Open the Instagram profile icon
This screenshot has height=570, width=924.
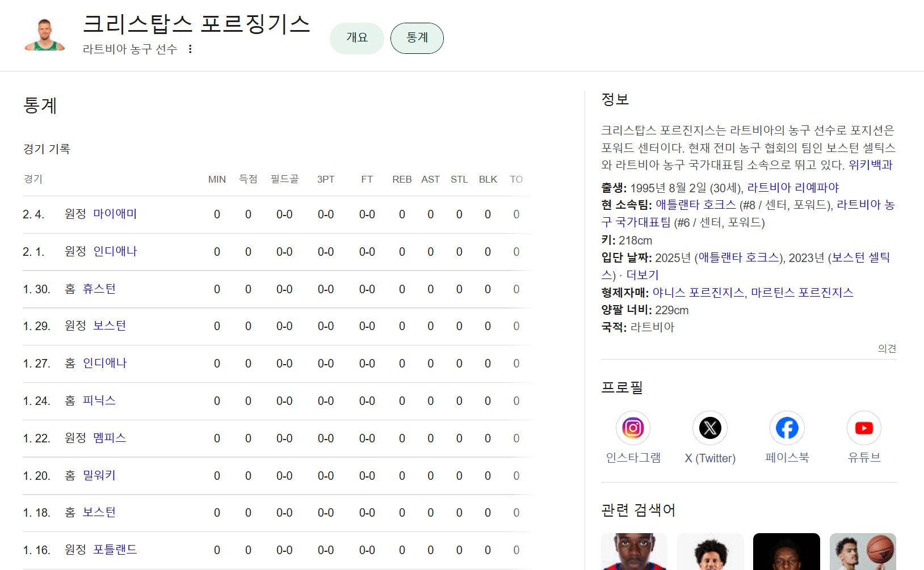pyautogui.click(x=633, y=428)
